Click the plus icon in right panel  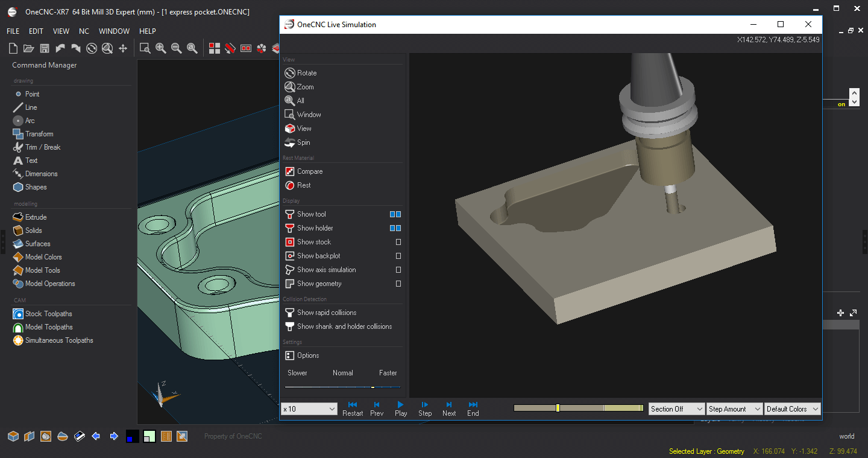pyautogui.click(x=841, y=313)
